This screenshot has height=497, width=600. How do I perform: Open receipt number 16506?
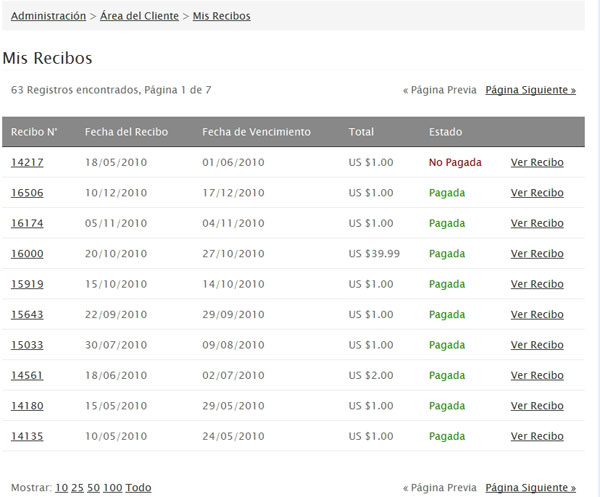27,193
